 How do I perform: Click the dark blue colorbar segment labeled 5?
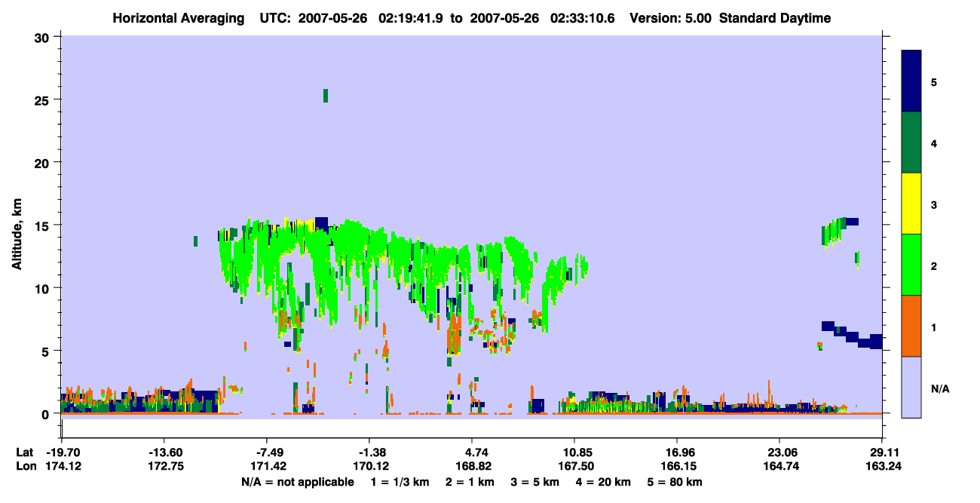(x=911, y=81)
